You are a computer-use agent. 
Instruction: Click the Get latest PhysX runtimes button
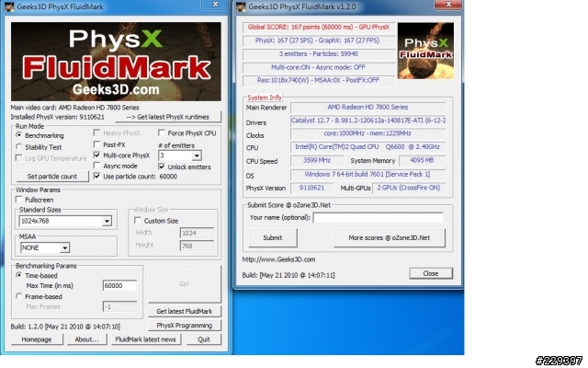coord(167,117)
